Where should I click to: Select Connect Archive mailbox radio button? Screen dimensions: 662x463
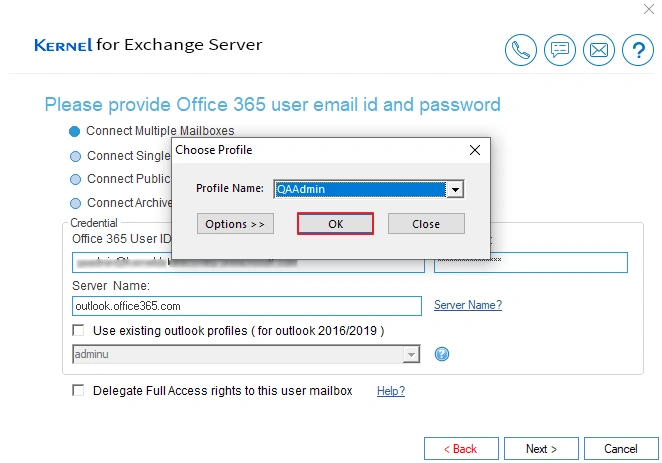tap(76, 203)
